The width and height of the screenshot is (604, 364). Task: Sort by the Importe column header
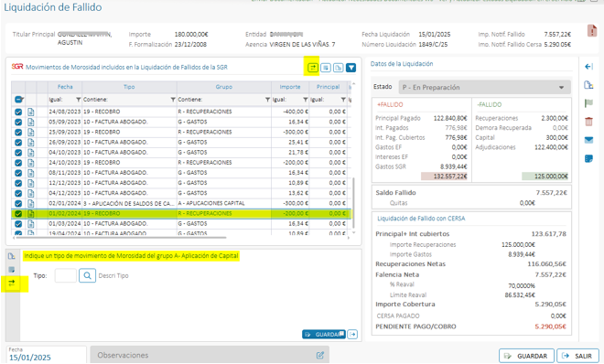point(290,87)
